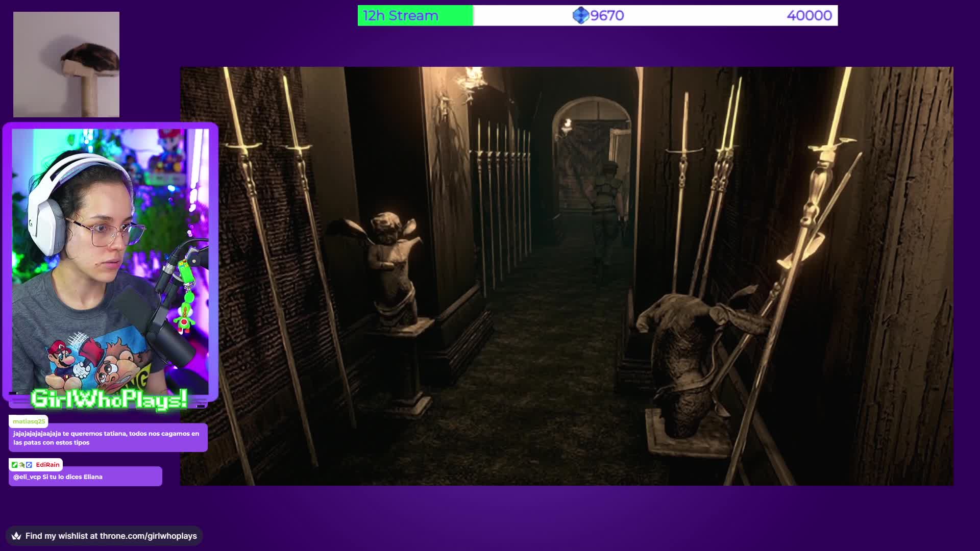Click the 9670 current bits count
This screenshot has height=551, width=980.
(x=607, y=16)
